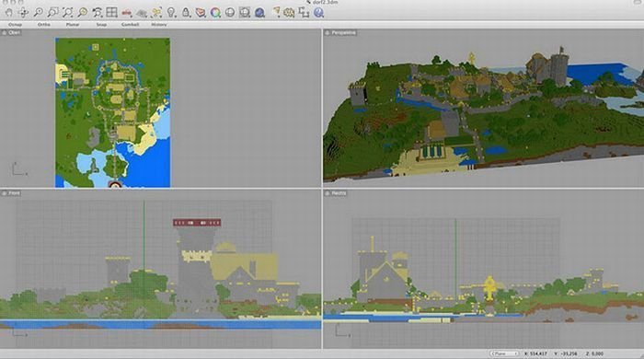The image size is (644, 359).
Task: Open the Layers panel icon
Action: tap(201, 13)
